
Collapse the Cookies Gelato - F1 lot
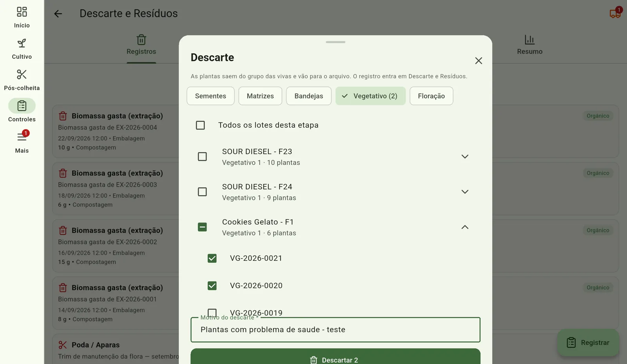pyautogui.click(x=465, y=227)
